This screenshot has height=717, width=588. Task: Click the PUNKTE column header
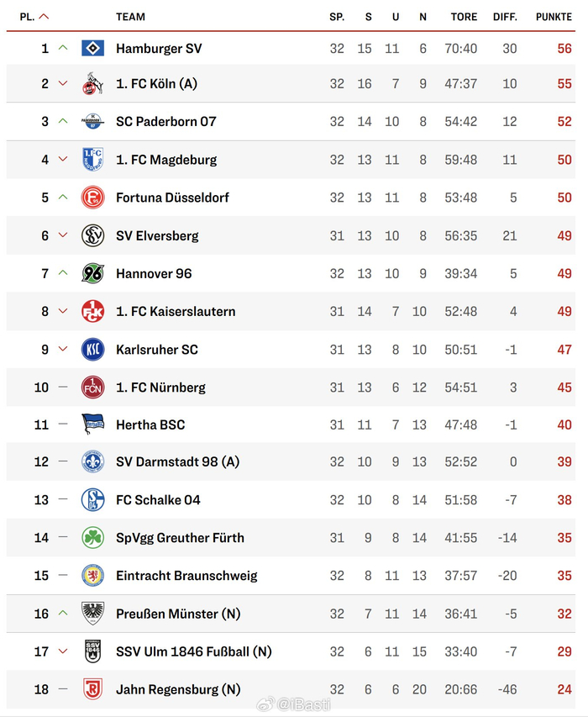point(554,17)
